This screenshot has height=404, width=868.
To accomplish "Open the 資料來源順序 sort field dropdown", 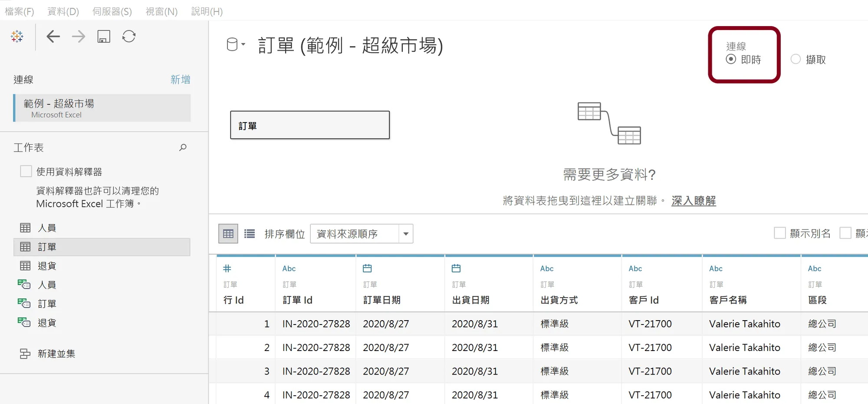I will 362,234.
